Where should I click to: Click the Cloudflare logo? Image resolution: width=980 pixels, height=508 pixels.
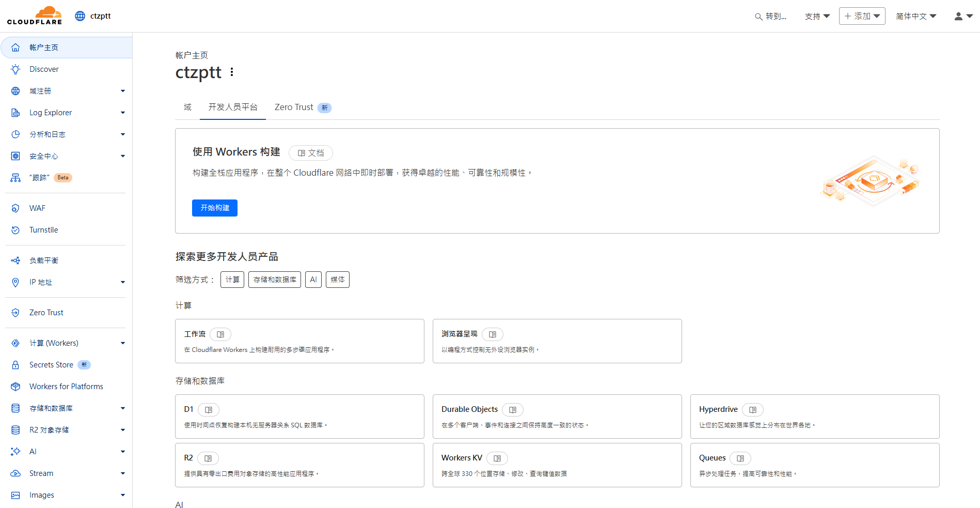[x=35, y=16]
